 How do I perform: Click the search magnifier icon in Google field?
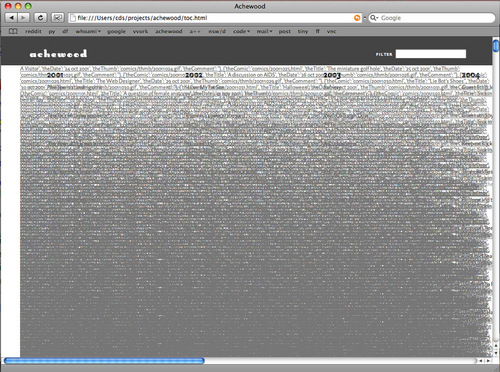pyautogui.click(x=374, y=18)
